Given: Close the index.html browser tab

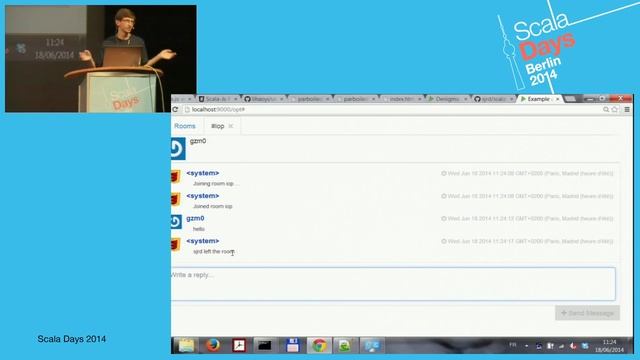Looking at the screenshot, I should 419,99.
